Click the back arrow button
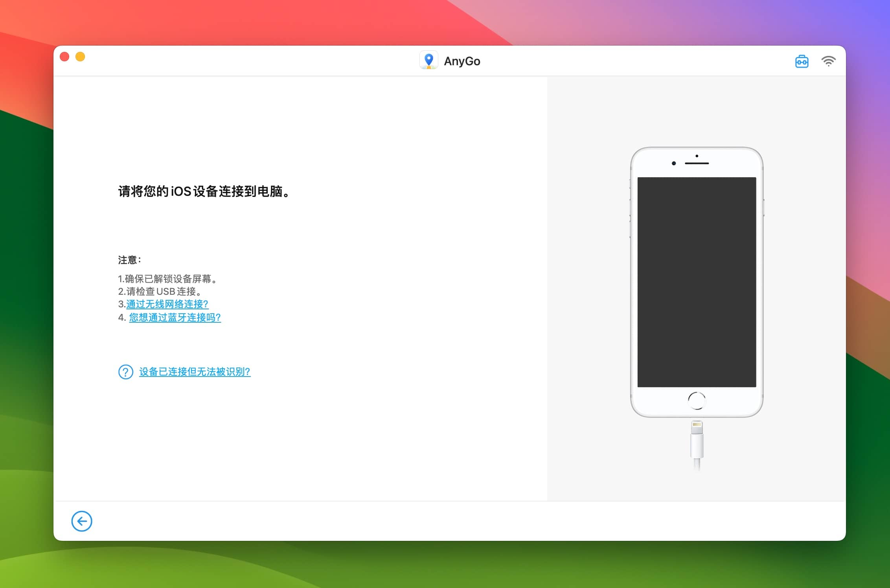Screen dimensions: 890x588 click(82, 521)
